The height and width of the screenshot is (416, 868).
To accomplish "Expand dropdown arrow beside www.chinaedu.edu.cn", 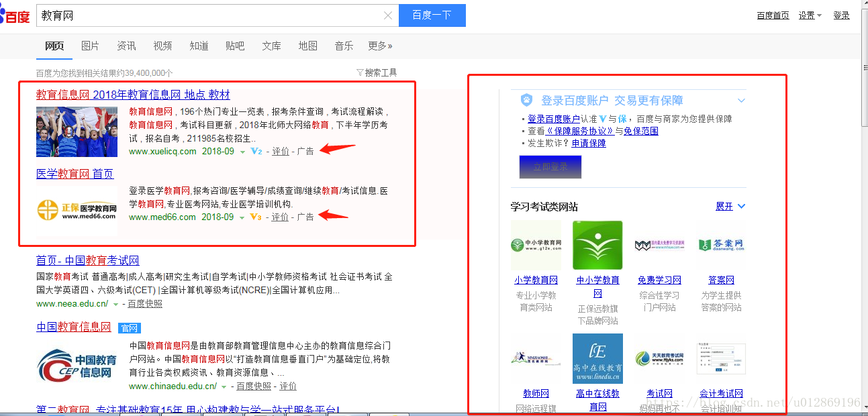I will [x=225, y=387].
